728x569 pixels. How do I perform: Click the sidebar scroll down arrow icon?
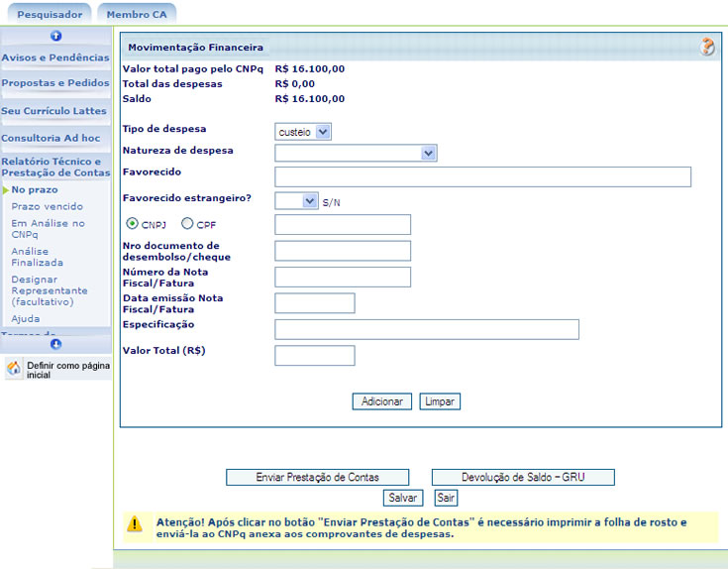pos(55,344)
